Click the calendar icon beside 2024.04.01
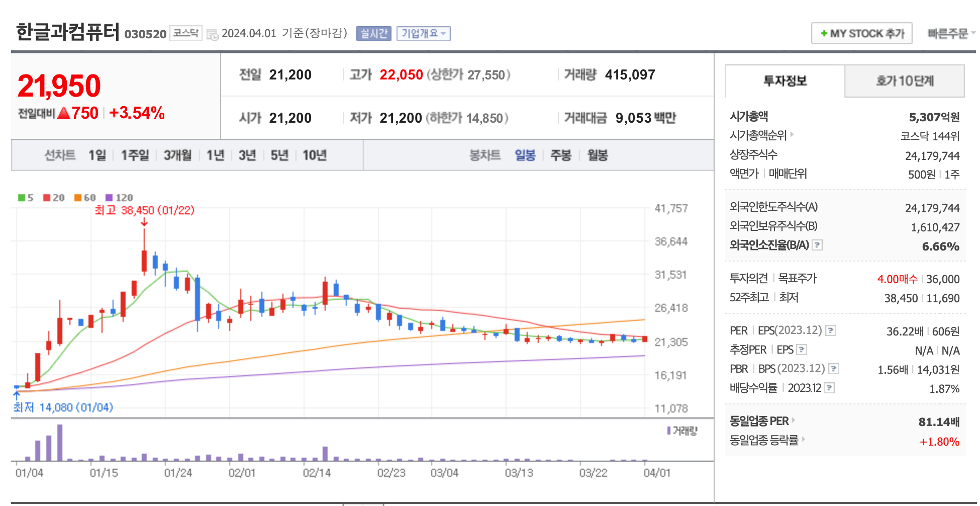Screen dimensions: 980x506 (x=212, y=33)
